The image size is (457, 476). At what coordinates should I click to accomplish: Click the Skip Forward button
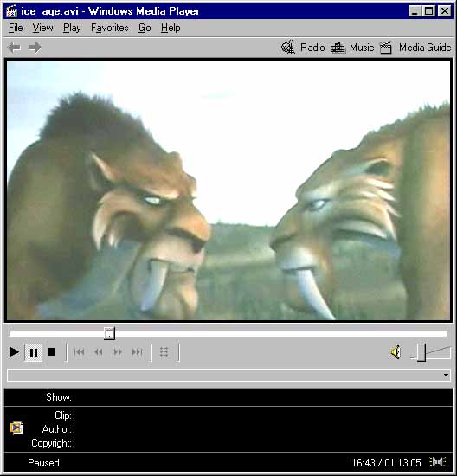137,352
